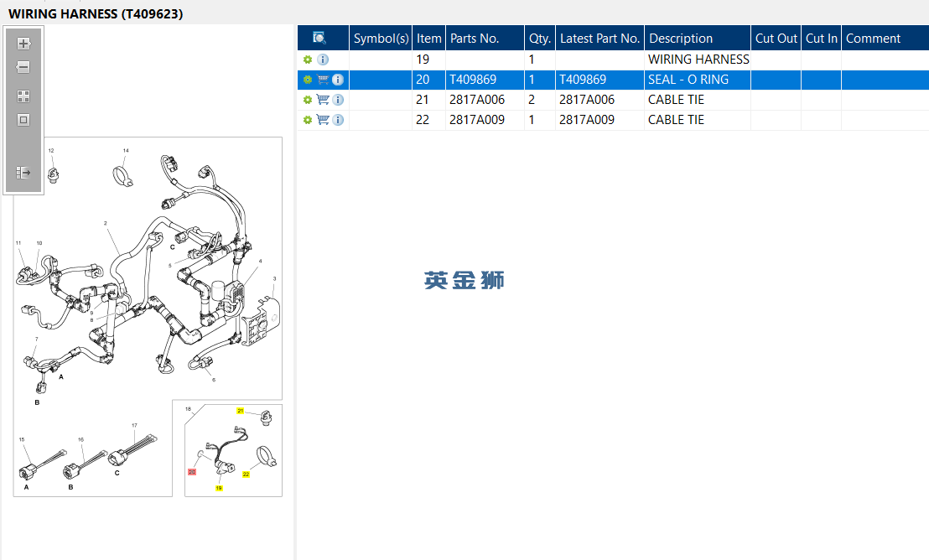Click item number 21 in the table

point(423,100)
